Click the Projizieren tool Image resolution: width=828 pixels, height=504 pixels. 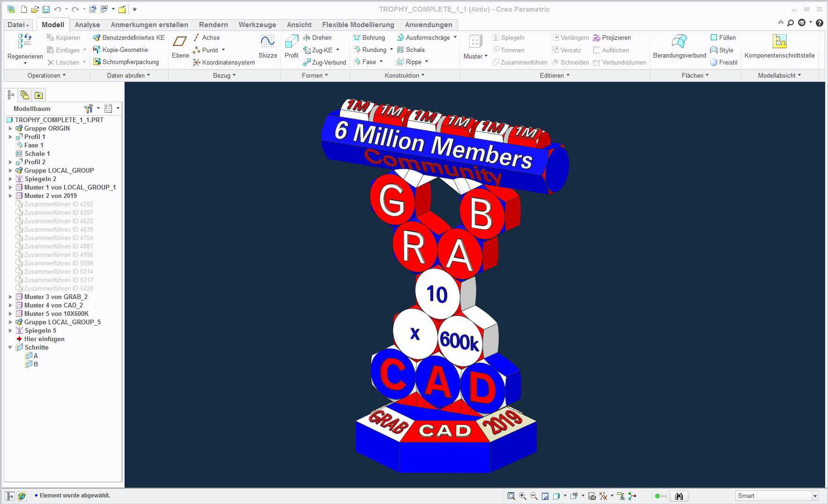[612, 38]
